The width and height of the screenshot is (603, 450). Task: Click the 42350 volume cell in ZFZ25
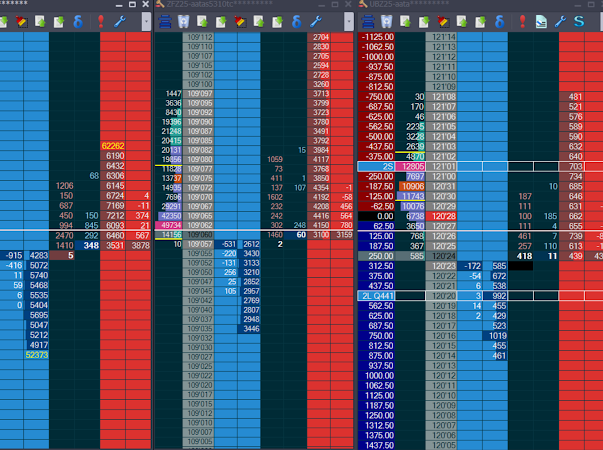click(168, 216)
